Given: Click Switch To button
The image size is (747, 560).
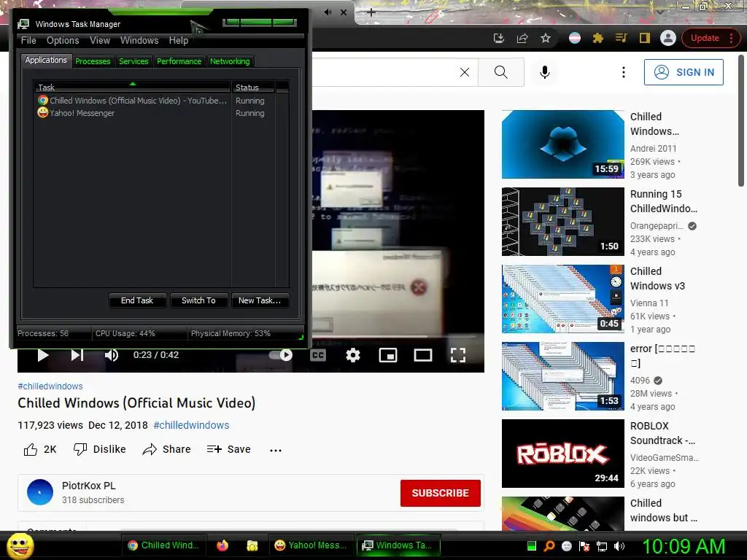Looking at the screenshot, I should (x=198, y=300).
